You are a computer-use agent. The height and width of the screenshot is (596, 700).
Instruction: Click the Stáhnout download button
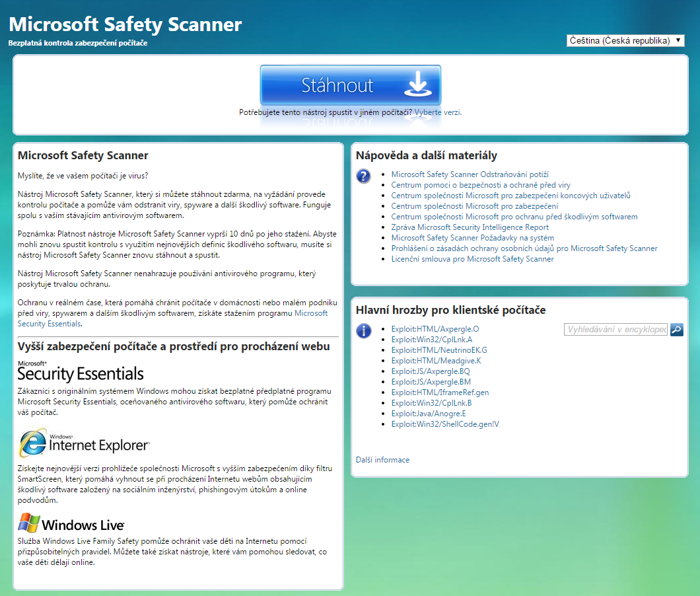351,85
